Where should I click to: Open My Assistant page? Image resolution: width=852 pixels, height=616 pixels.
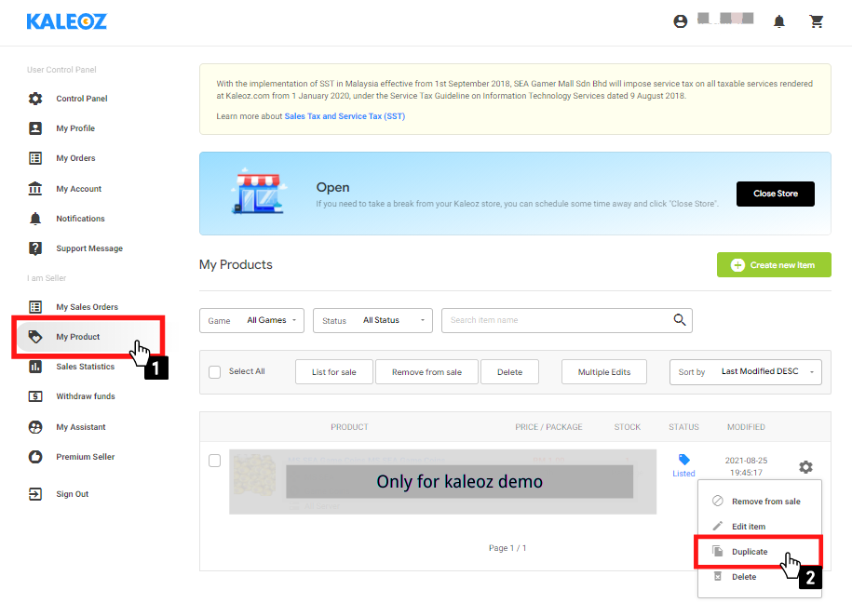[x=80, y=427]
